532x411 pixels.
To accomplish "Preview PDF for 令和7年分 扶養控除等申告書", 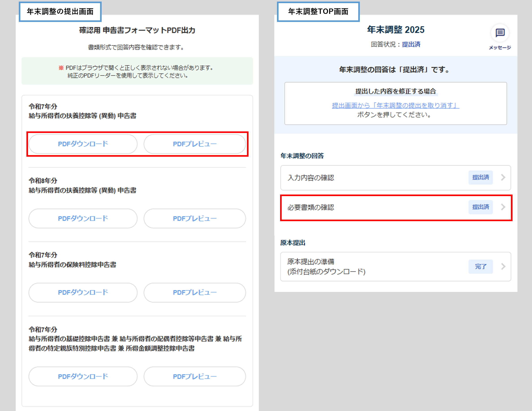I will pyautogui.click(x=195, y=144).
